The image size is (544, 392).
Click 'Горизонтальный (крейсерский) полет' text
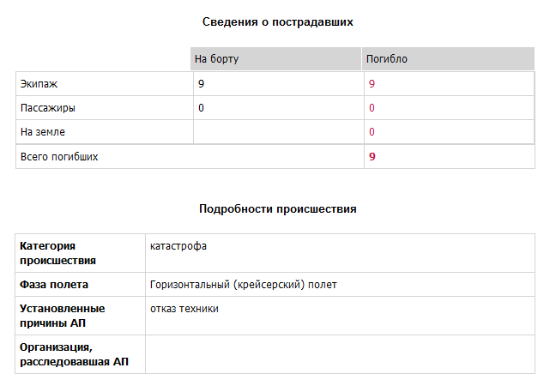coord(244,285)
